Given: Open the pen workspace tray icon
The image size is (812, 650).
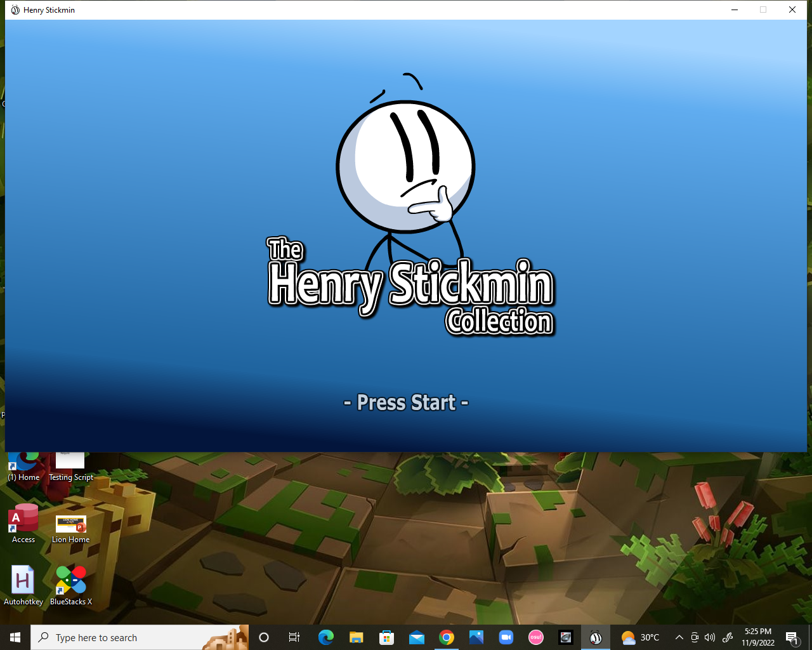Looking at the screenshot, I should pyautogui.click(x=728, y=637).
